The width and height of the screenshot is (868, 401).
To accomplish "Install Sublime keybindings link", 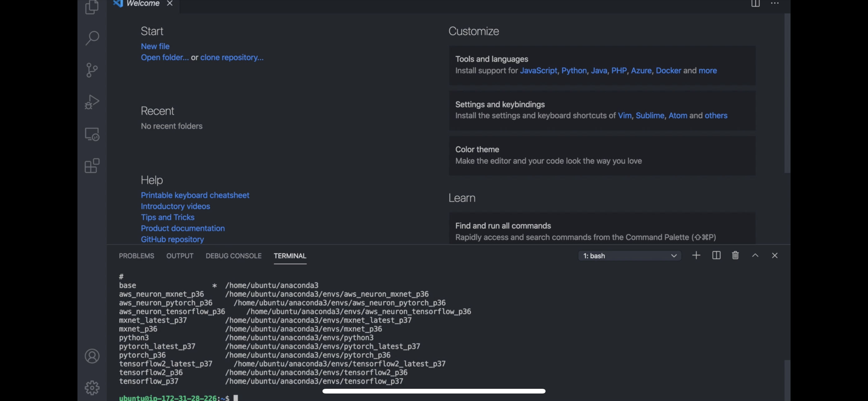I will tap(650, 116).
